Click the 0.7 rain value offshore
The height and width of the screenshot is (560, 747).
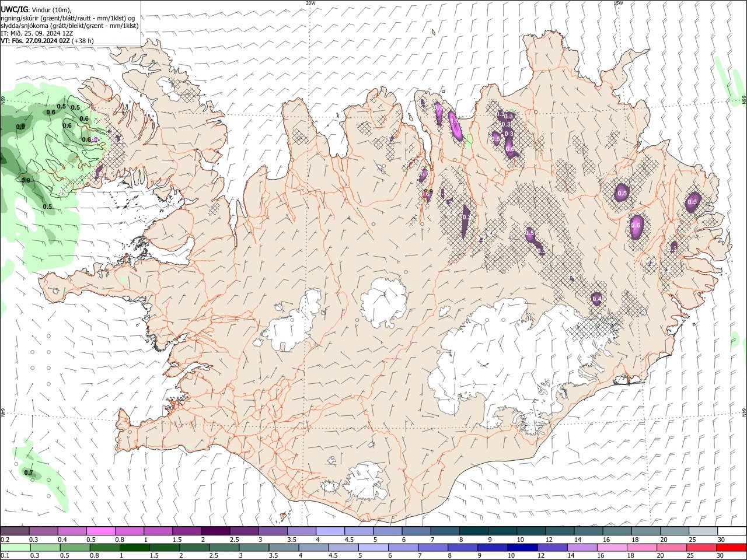click(29, 473)
